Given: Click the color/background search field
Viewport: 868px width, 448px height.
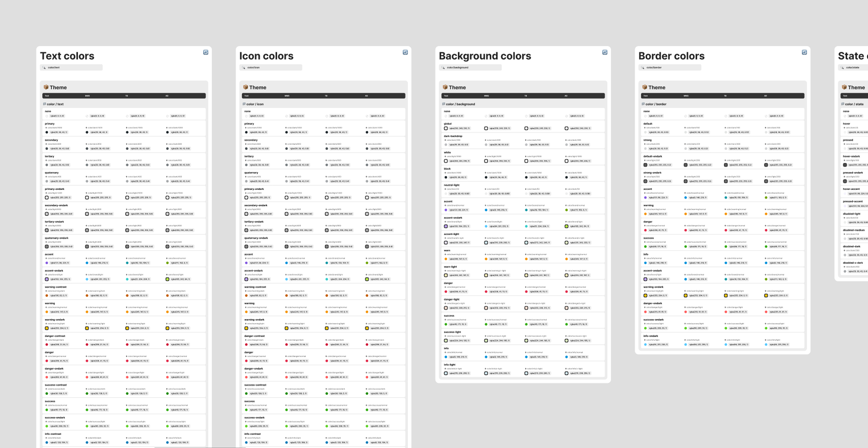Looking at the screenshot, I should [x=471, y=67].
